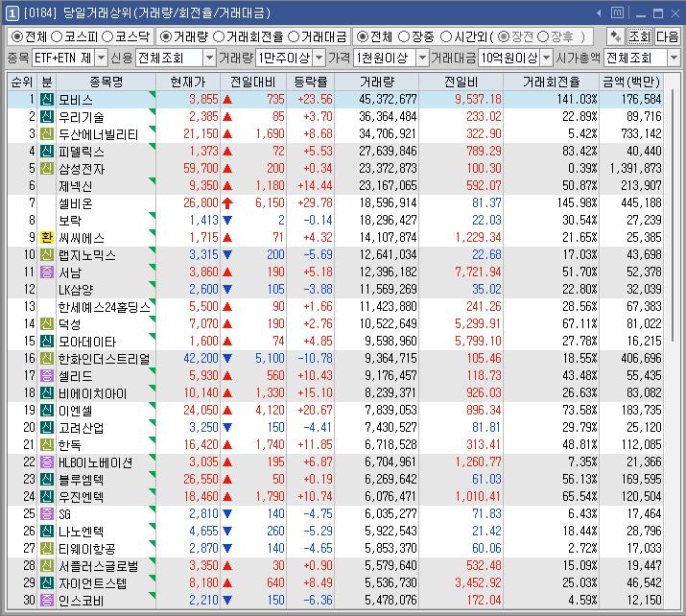
Task: Click the settings tool icon beside 조회
Action: click(616, 36)
